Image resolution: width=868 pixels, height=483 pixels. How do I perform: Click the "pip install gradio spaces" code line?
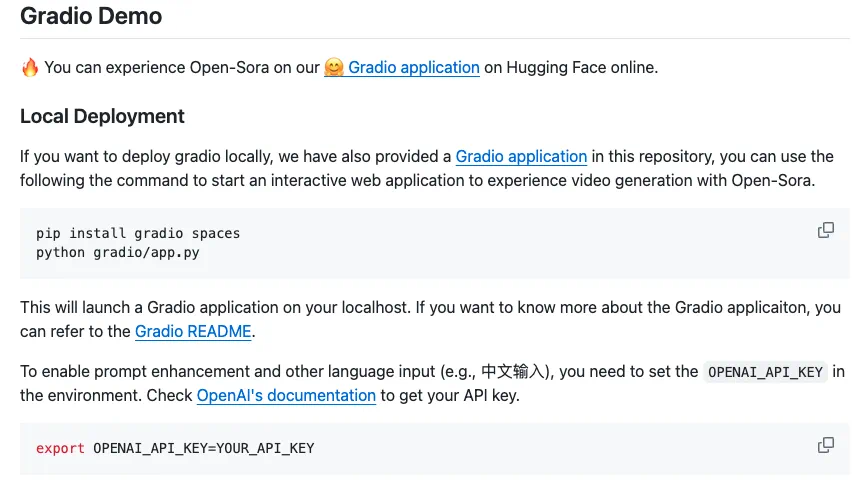click(x=138, y=233)
